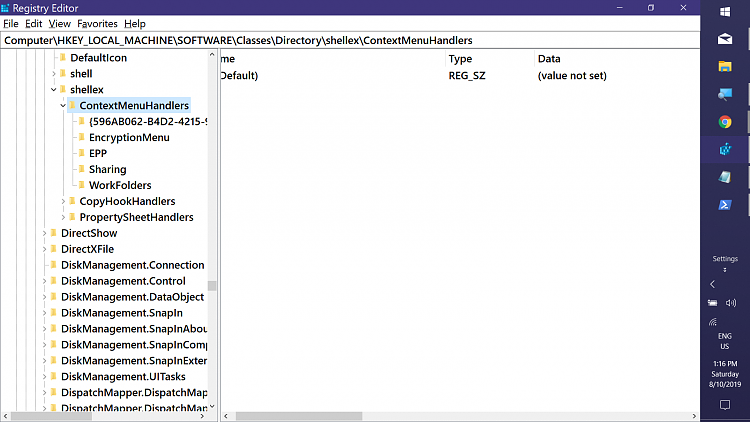Image resolution: width=750 pixels, height=422 pixels.
Task: Click the REG_SZ type cell
Action: (x=467, y=76)
